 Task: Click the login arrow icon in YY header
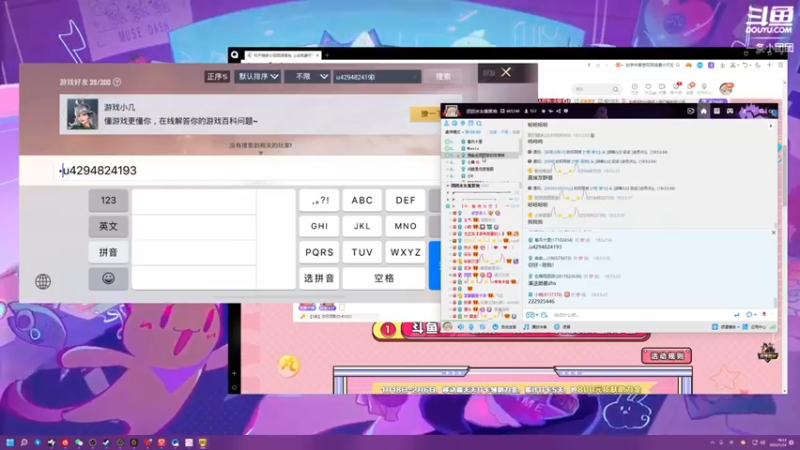click(690, 111)
